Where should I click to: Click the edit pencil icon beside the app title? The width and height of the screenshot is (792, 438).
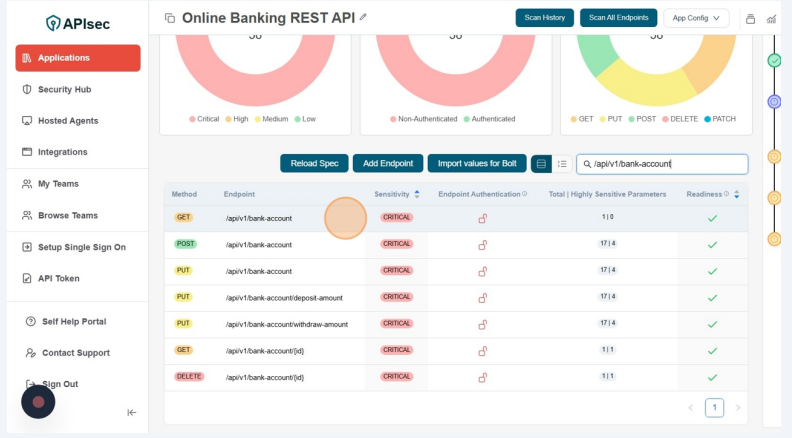(363, 17)
